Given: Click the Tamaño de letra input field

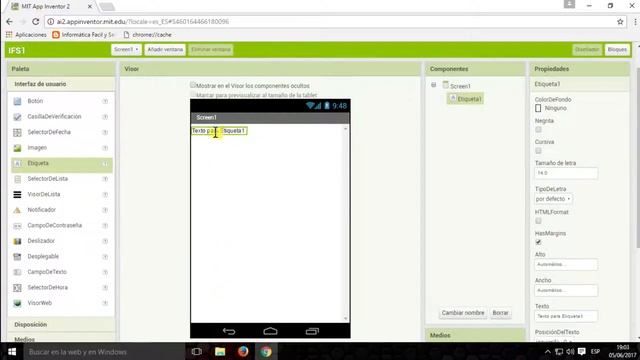Looking at the screenshot, I should click(566, 173).
